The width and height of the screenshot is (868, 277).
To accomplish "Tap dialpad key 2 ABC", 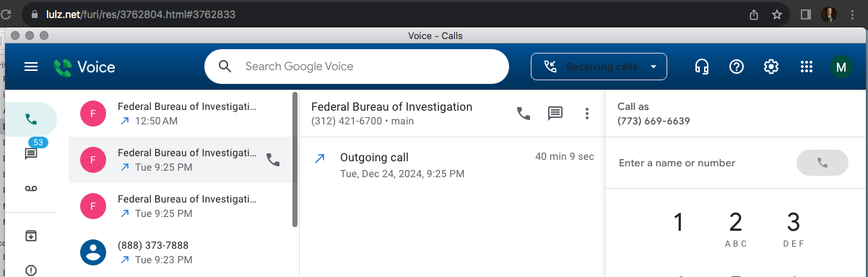I will [x=735, y=230].
